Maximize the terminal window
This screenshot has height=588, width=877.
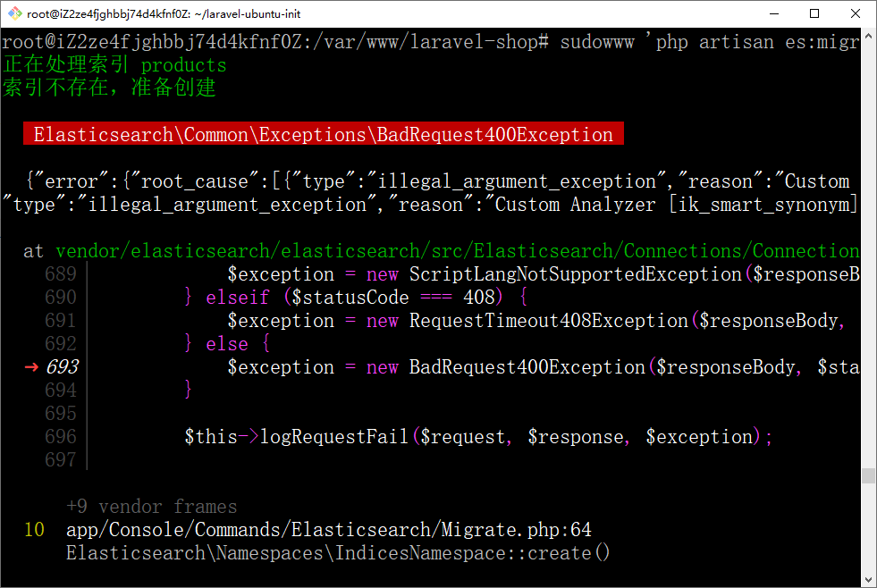(814, 14)
